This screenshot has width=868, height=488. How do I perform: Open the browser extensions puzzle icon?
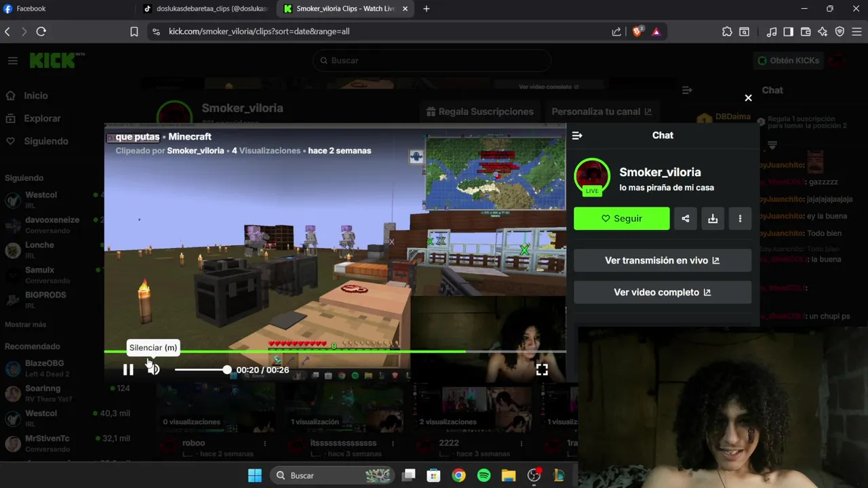727,31
